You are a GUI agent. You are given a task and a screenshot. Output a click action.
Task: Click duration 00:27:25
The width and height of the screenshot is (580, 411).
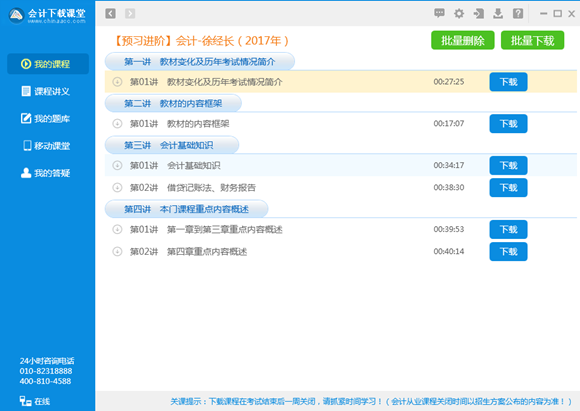click(x=449, y=81)
